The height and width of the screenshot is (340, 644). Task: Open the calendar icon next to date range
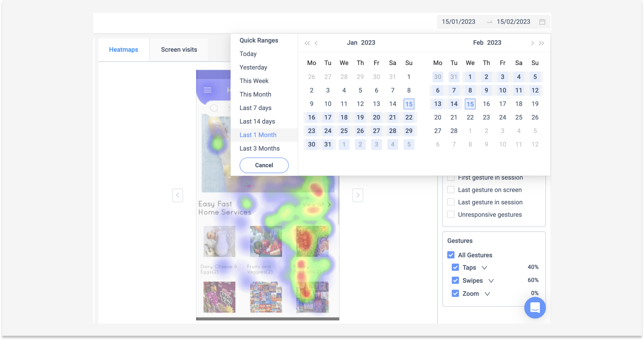[x=542, y=22]
